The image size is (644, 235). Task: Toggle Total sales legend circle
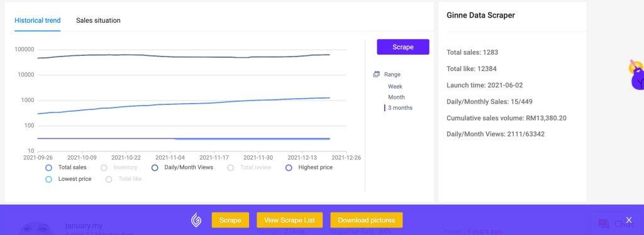click(49, 168)
